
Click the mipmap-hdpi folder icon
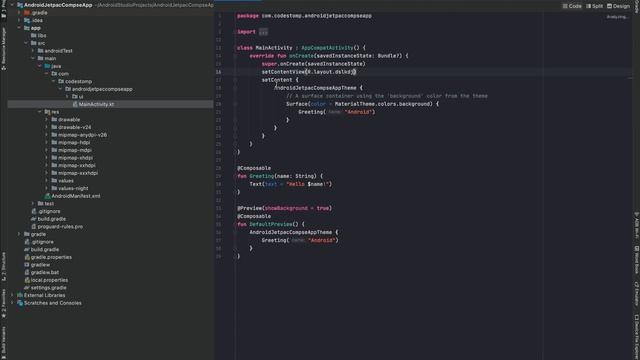click(x=54, y=142)
